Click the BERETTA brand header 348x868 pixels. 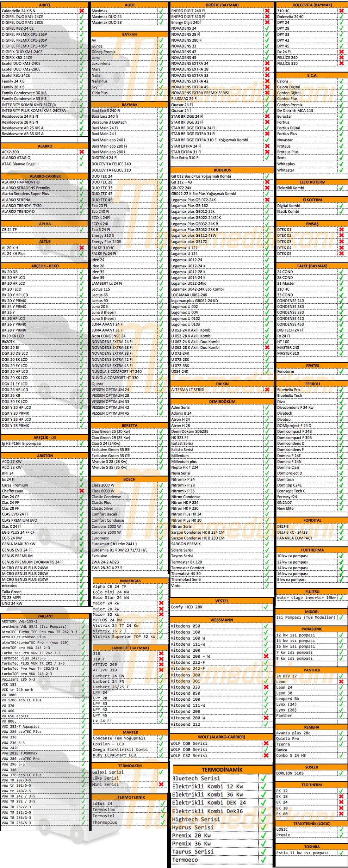point(129,426)
